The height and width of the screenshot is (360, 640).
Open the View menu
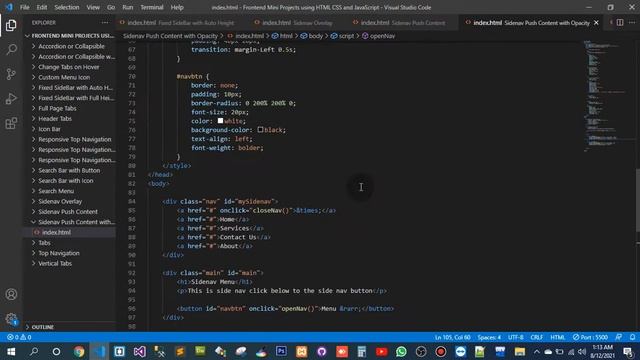click(x=93, y=7)
